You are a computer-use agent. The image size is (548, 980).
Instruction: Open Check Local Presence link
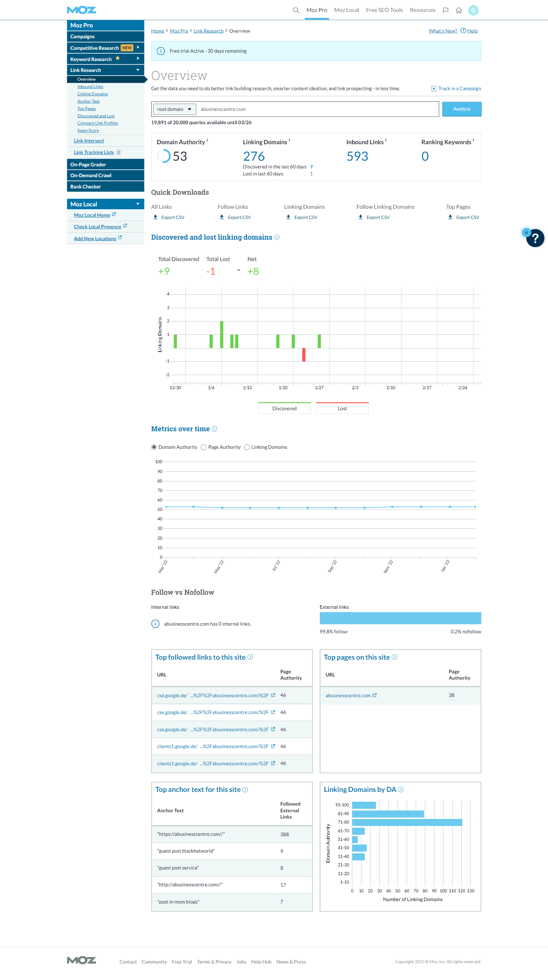(x=98, y=227)
